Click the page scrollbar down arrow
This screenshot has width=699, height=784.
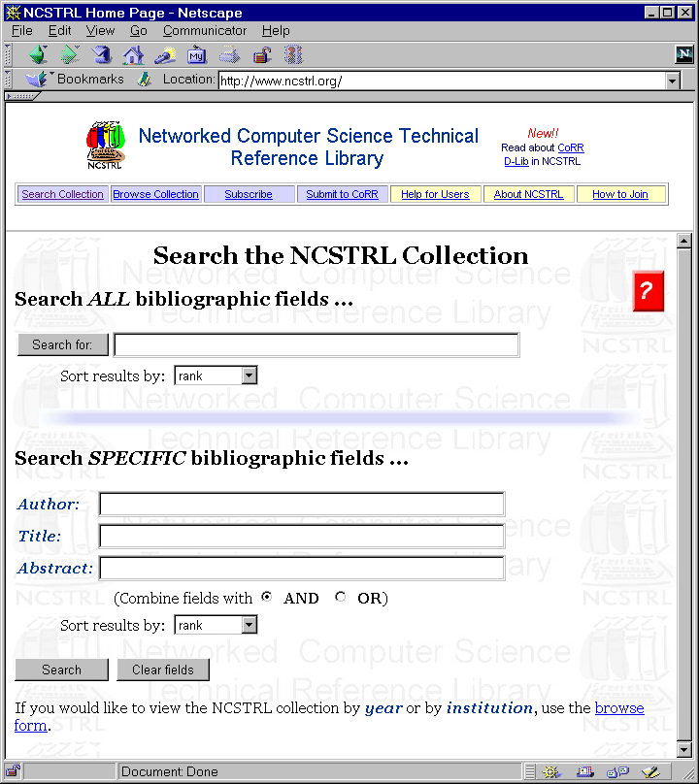[x=684, y=749]
